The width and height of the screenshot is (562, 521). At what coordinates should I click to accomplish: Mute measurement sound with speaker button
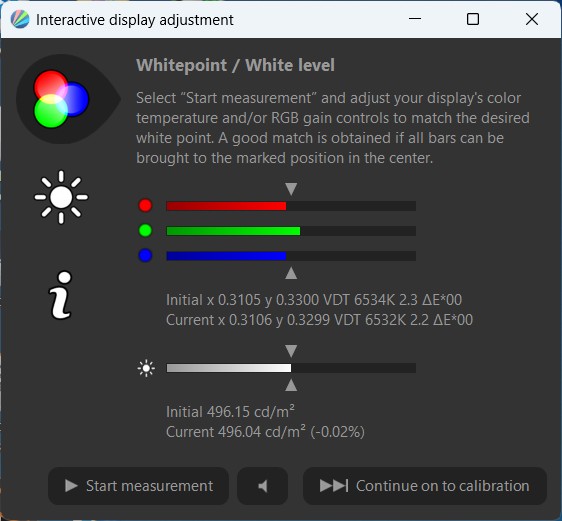262,486
